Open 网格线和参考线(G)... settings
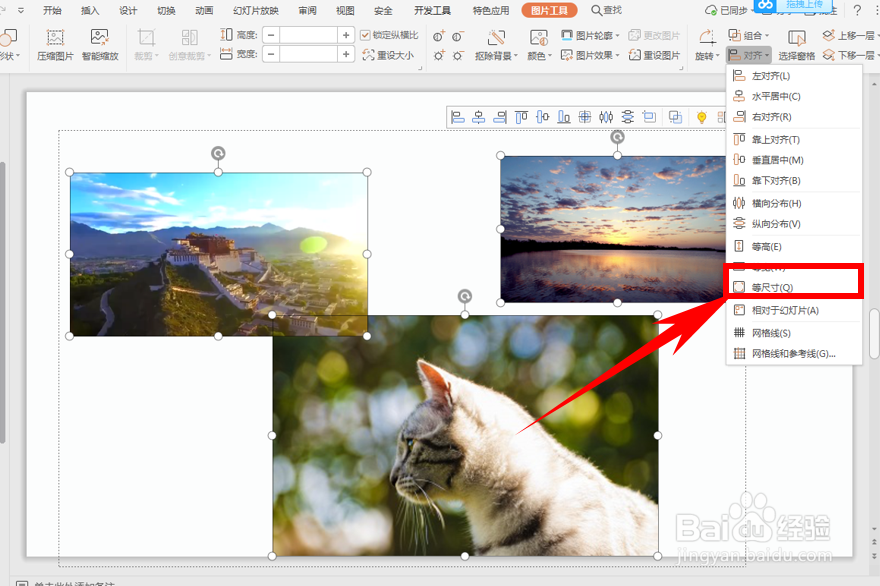880x586 pixels. (x=794, y=354)
